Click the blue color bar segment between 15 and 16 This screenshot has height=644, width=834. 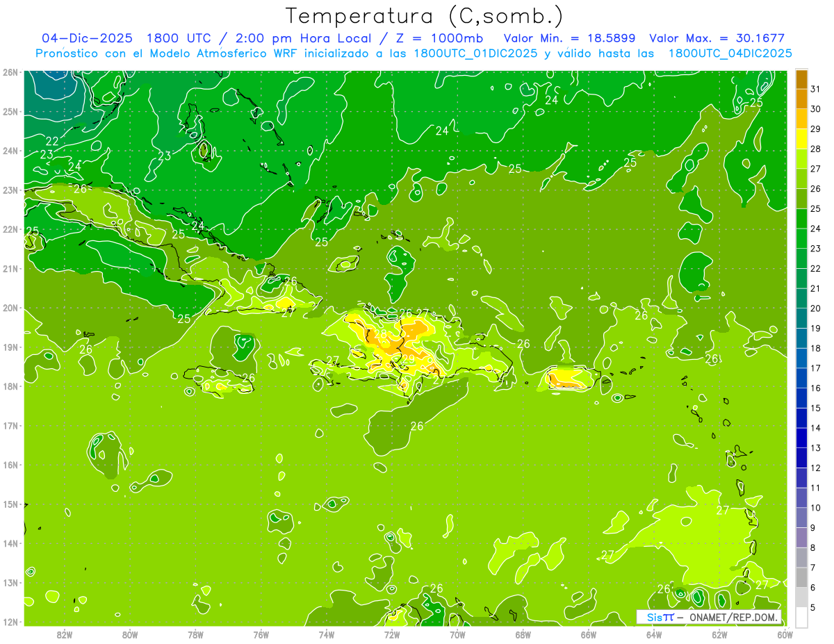coord(801,398)
